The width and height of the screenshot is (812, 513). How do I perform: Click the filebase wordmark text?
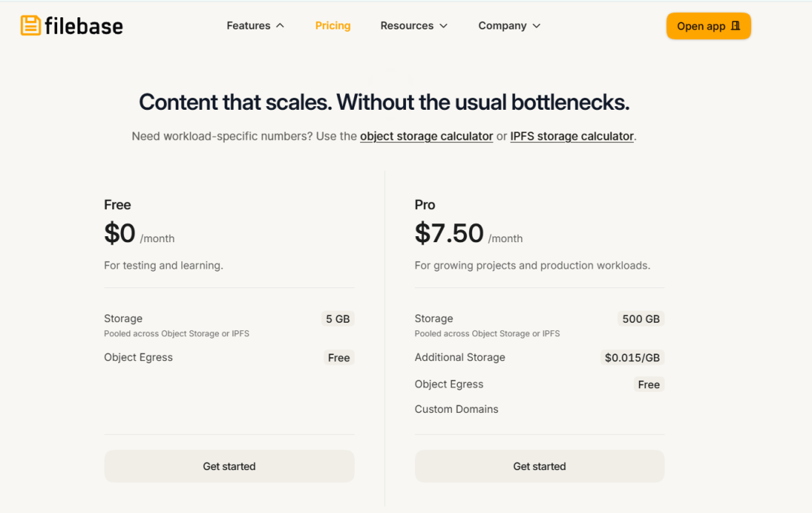click(84, 26)
